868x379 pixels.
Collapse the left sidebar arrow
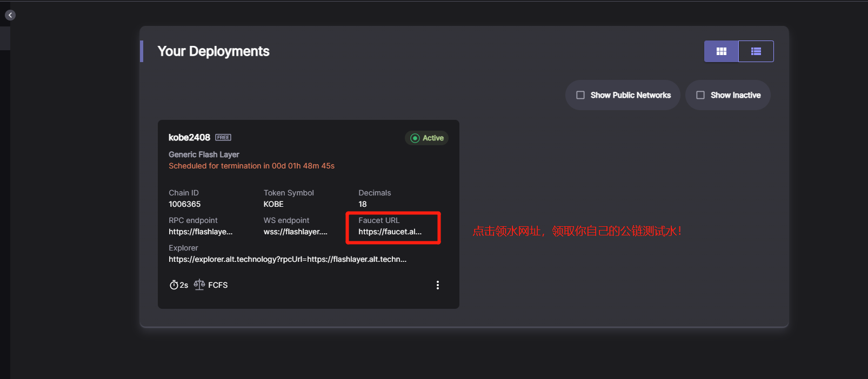[x=10, y=15]
